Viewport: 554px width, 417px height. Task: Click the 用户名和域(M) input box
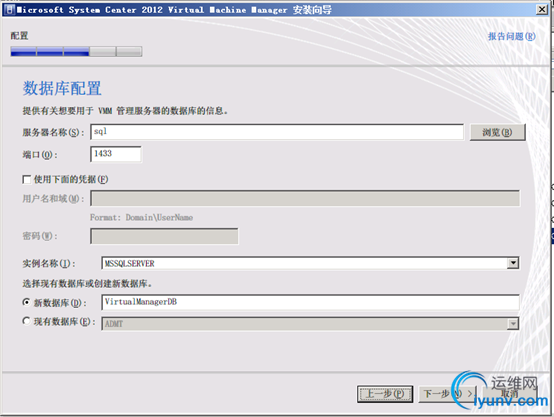pos(305,198)
